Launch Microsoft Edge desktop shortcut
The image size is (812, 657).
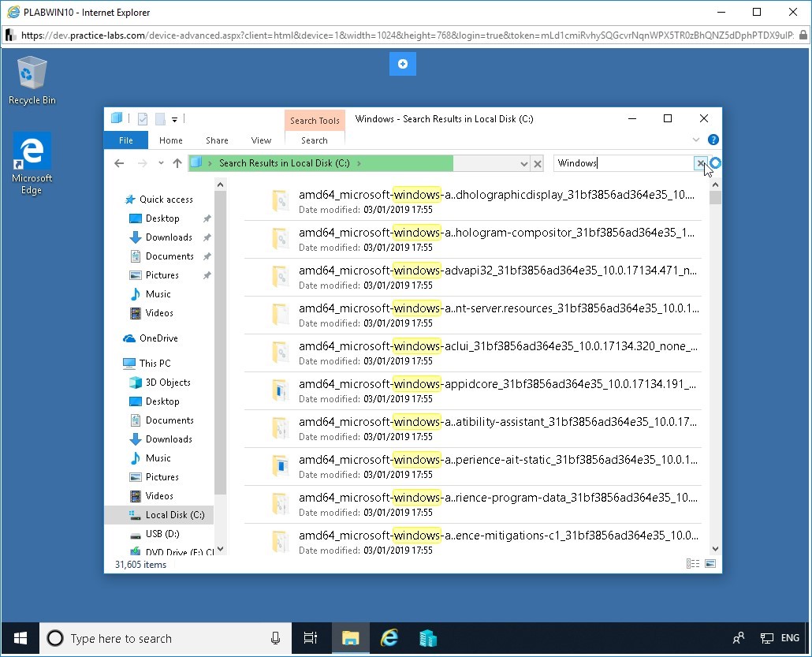(32, 163)
